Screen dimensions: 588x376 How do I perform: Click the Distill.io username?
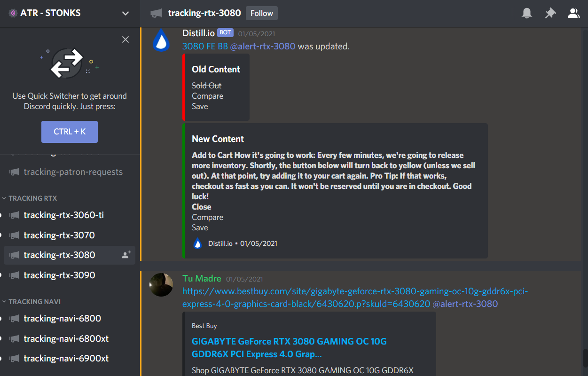tap(198, 33)
